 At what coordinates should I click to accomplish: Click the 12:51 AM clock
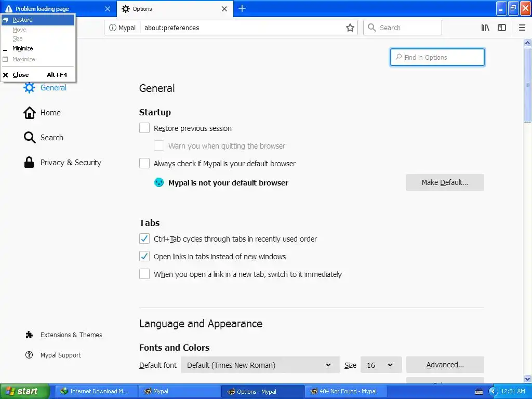pyautogui.click(x=513, y=391)
